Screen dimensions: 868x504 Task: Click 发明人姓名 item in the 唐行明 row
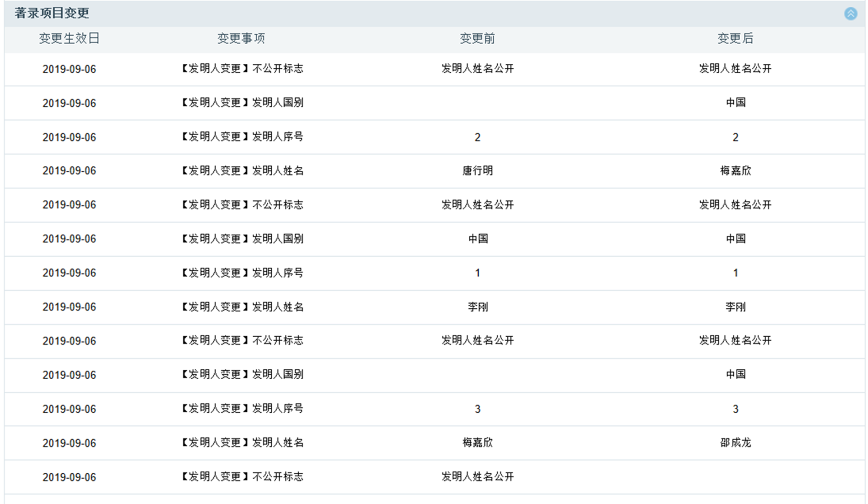[x=242, y=171]
